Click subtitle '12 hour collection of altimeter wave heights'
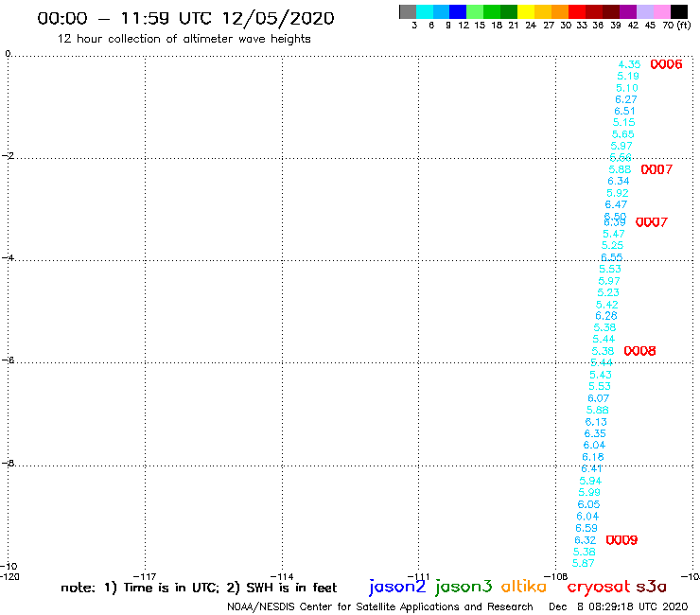700x615 pixels. [x=184, y=39]
